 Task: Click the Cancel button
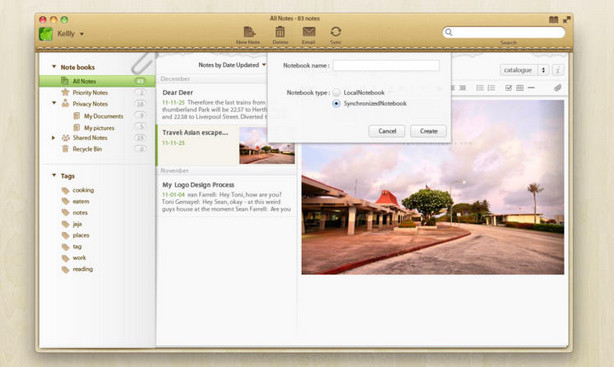[387, 131]
